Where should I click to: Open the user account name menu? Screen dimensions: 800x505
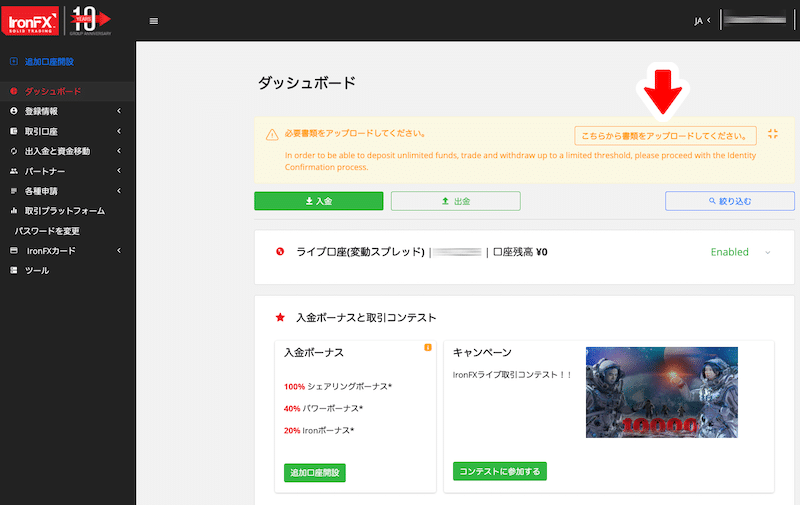755,20
